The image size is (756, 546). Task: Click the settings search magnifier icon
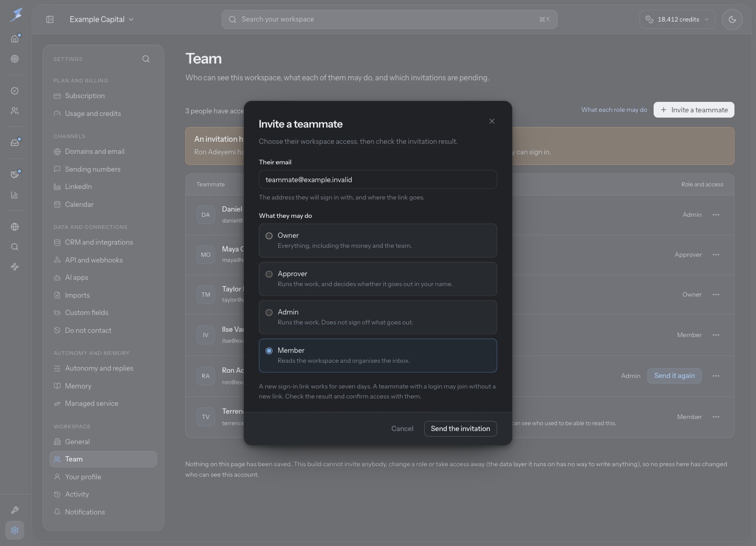[x=146, y=59]
